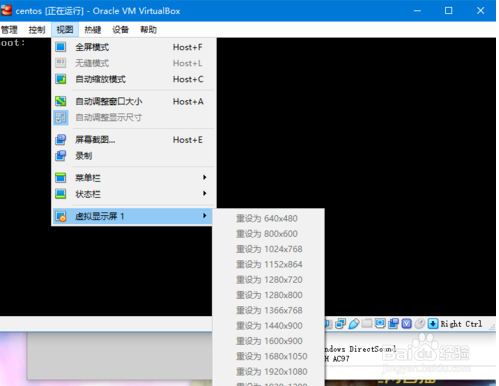Click the recording indicator in status bar

[393, 324]
